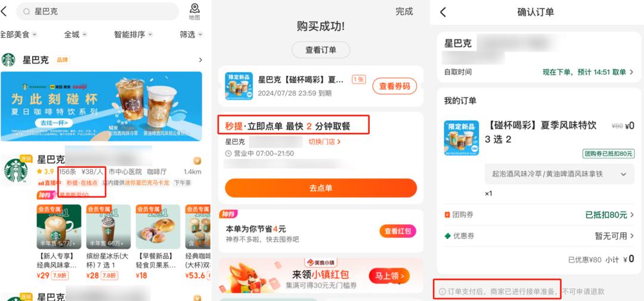
Task: Click the 星巴克 search input field
Action: 97,12
